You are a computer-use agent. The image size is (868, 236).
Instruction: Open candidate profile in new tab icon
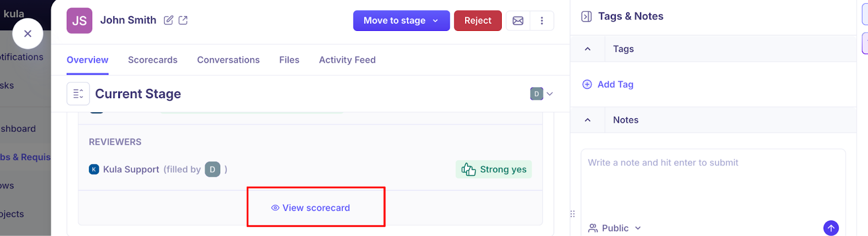183,20
